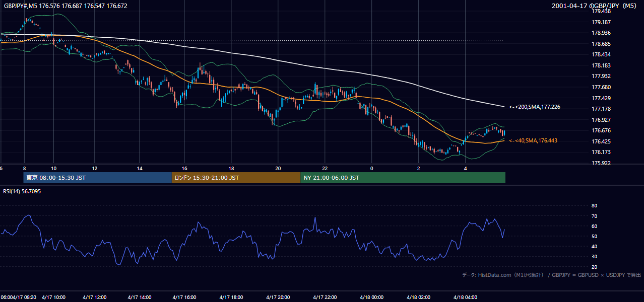Click hour label 14 under the price chart
Image resolution: width=644 pixels, height=302 pixels.
140,168
